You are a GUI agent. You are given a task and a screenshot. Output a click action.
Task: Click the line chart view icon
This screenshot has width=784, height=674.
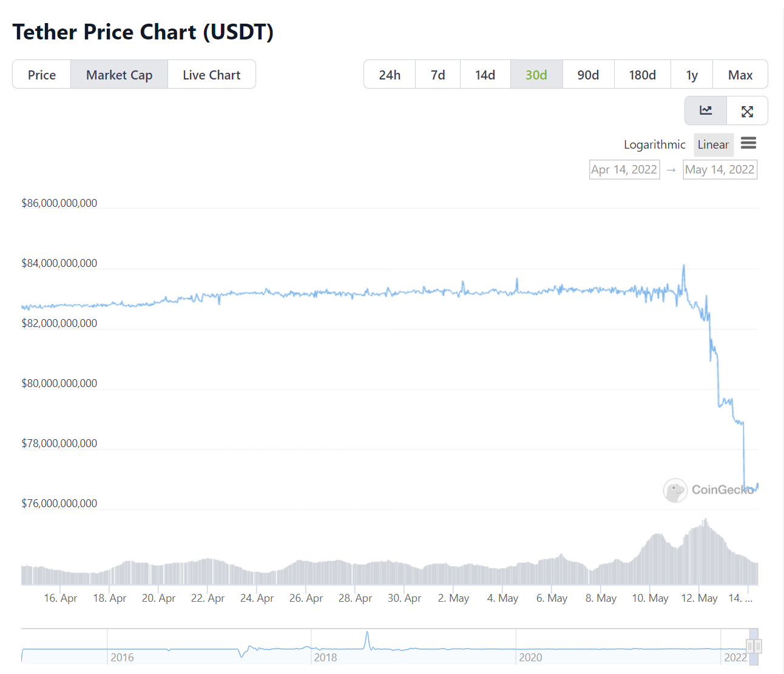coord(706,110)
